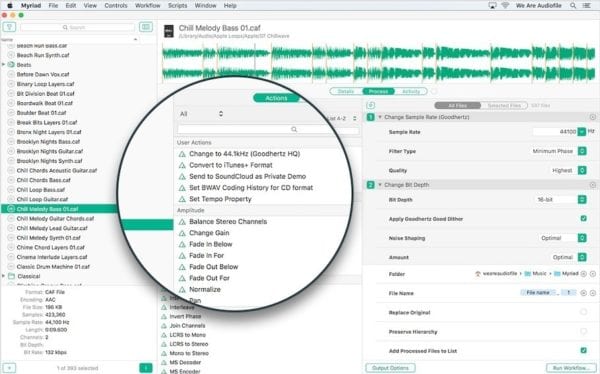This screenshot has width=600, height=374.
Task: Open the Scripts menu
Action: [178, 5]
